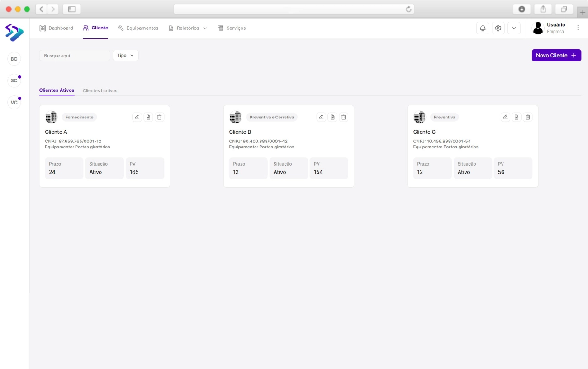Click the Busque aqui search field
The height and width of the screenshot is (369, 588).
(75, 55)
